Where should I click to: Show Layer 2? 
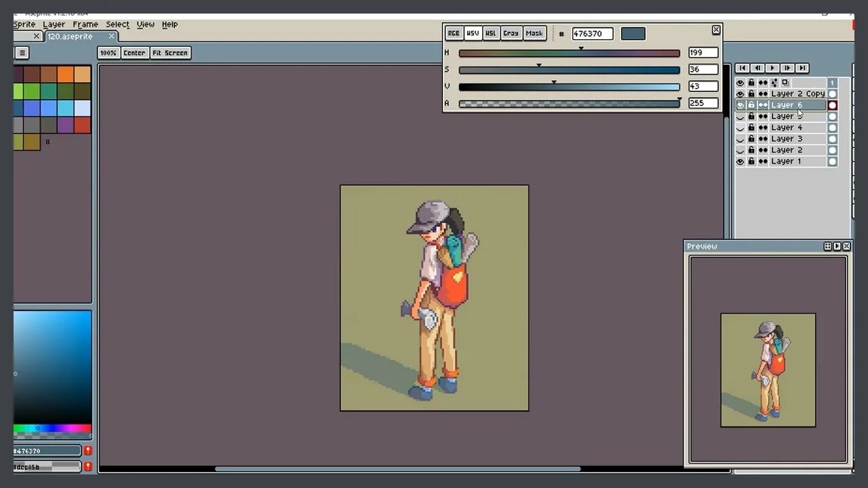pos(741,150)
